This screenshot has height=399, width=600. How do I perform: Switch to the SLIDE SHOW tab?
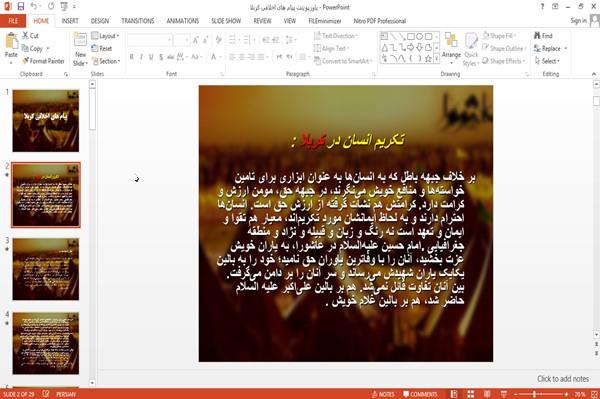226,21
